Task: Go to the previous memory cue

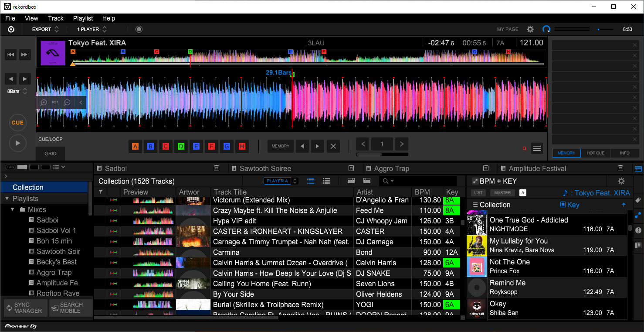Action: tap(302, 146)
